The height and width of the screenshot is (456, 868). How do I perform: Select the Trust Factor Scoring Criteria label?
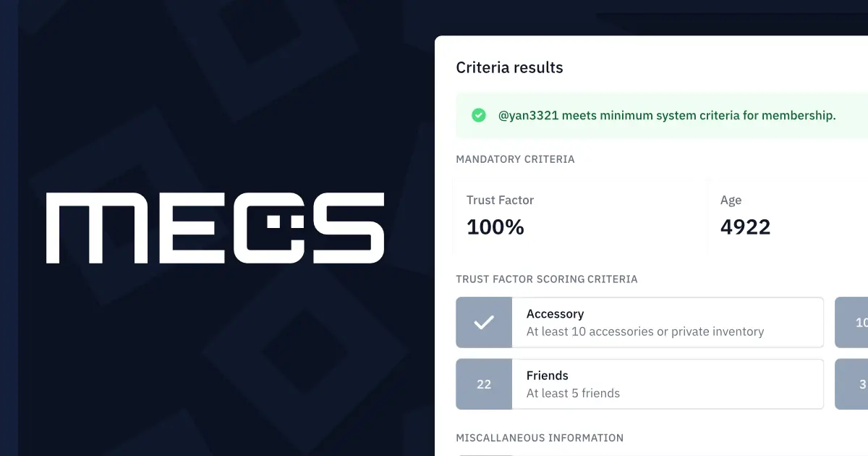pyautogui.click(x=546, y=279)
